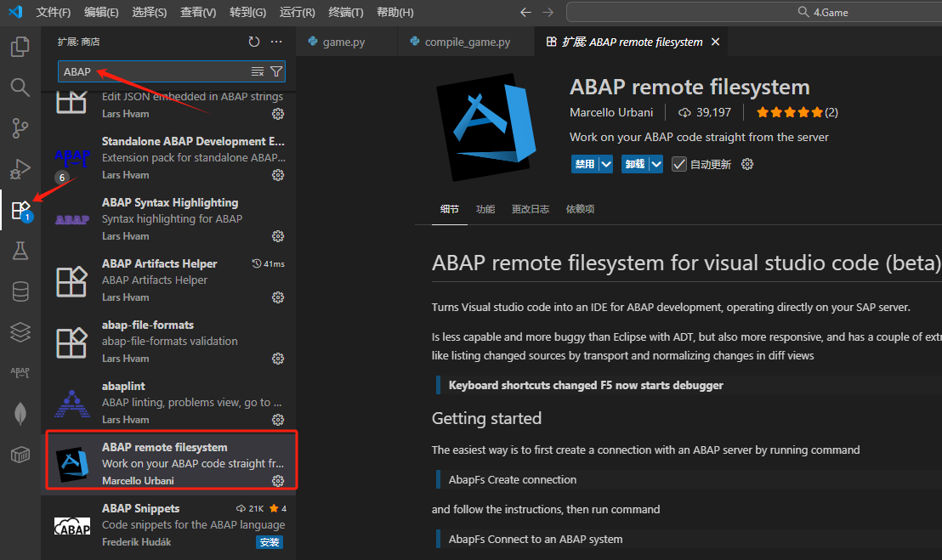Screen dimensions: 942x560
Task: Open the 查看(V) menu
Action: click(198, 12)
